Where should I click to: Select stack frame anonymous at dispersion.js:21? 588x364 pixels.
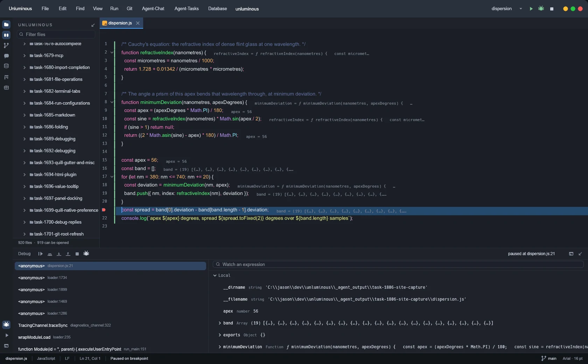pyautogui.click(x=110, y=266)
